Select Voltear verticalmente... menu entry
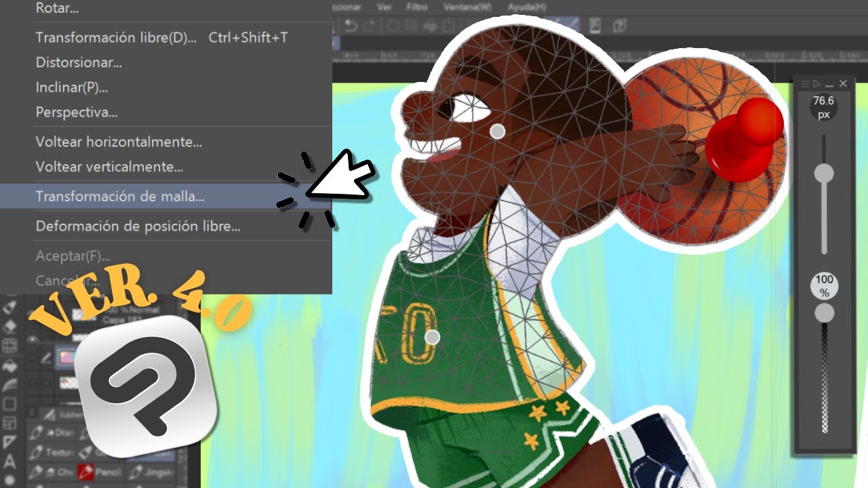868x488 pixels. coord(109,167)
